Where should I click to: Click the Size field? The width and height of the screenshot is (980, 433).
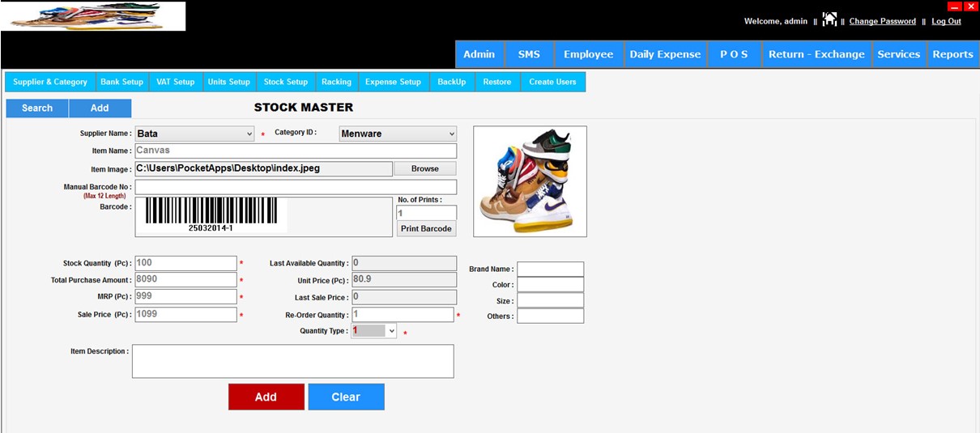(551, 300)
